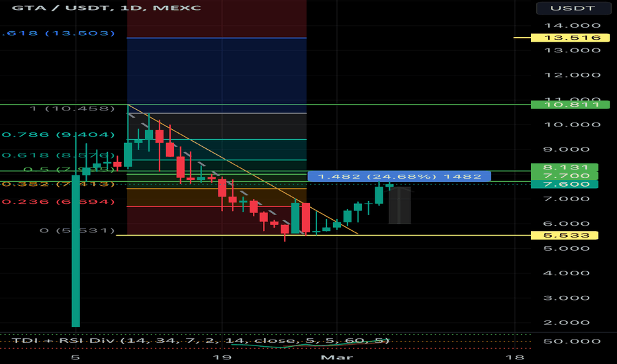Click the 0.786 (9.404) Fibonacci label
Screen dimensions: 617x364
pos(58,134)
